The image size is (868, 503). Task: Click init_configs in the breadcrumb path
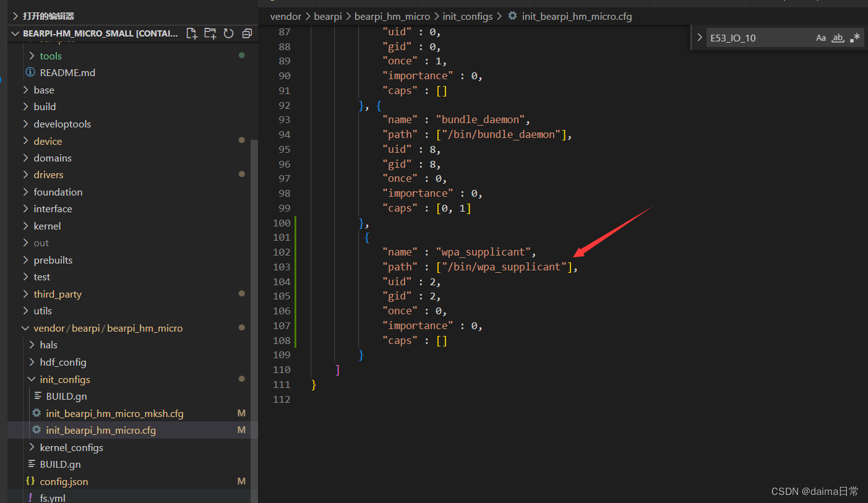(468, 17)
